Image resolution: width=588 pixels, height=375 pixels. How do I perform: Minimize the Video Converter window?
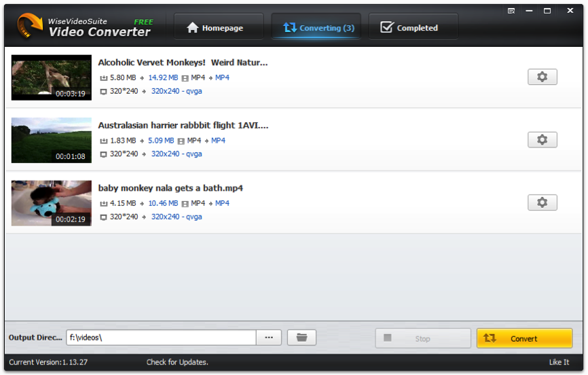click(x=530, y=11)
